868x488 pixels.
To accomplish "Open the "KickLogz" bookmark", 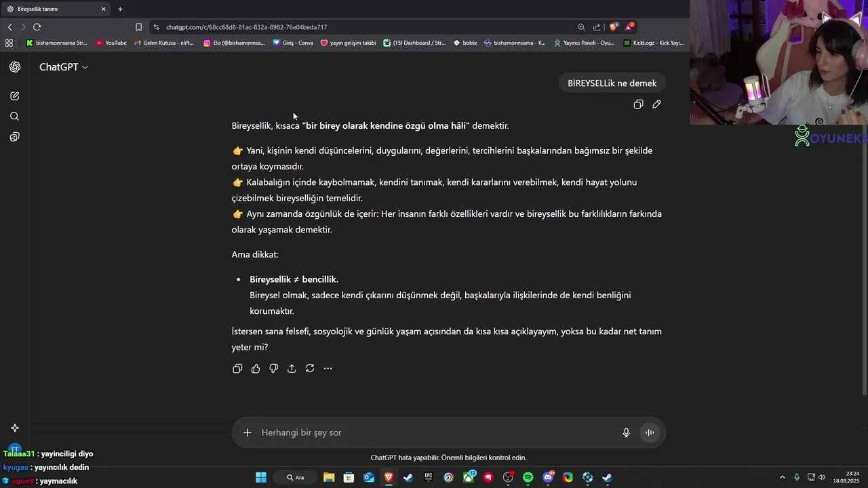I will (654, 43).
